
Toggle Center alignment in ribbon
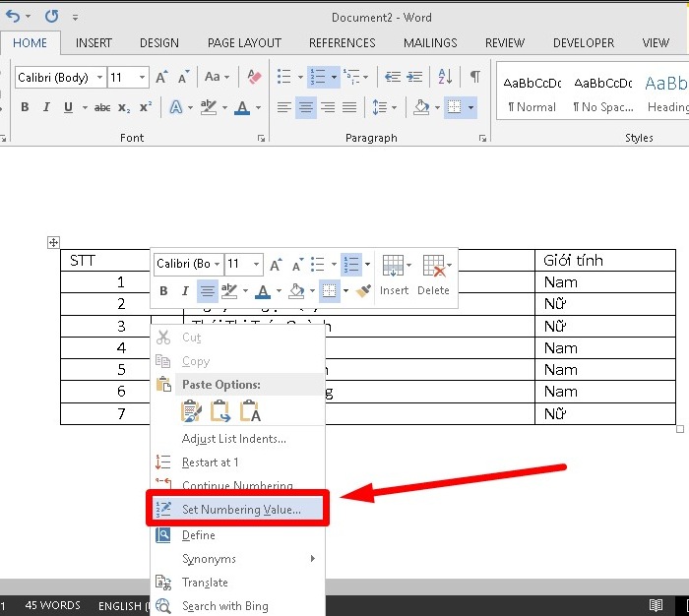(306, 107)
